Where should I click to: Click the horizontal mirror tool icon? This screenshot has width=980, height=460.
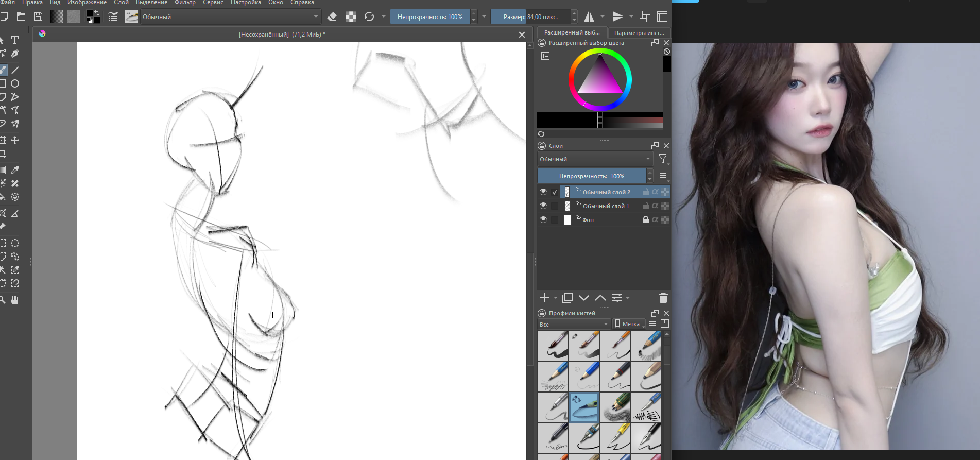pyautogui.click(x=589, y=17)
